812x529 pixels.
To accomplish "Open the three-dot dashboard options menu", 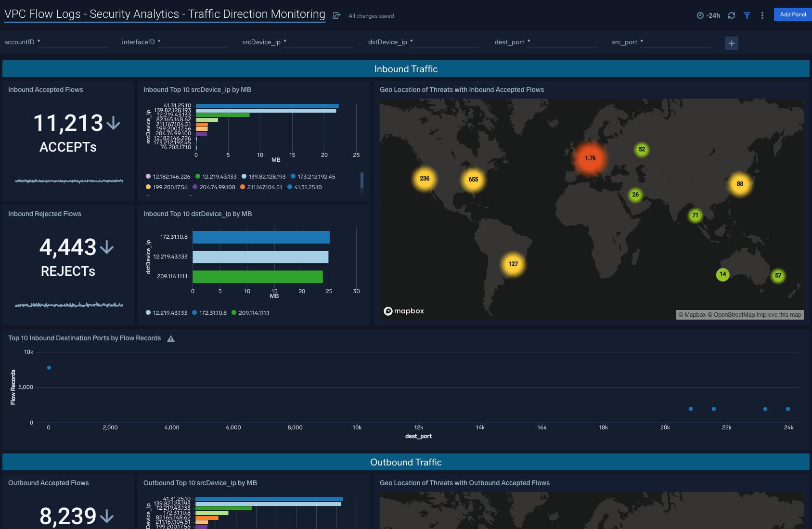I will point(762,15).
